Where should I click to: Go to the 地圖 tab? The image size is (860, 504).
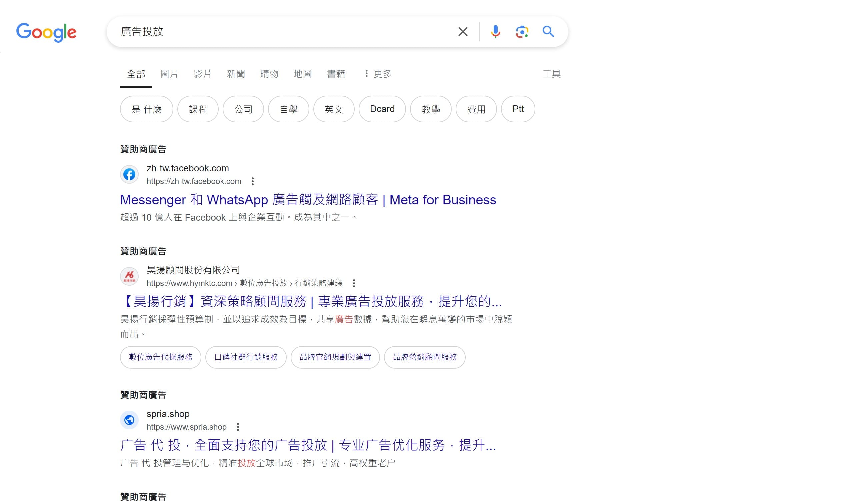(x=303, y=74)
